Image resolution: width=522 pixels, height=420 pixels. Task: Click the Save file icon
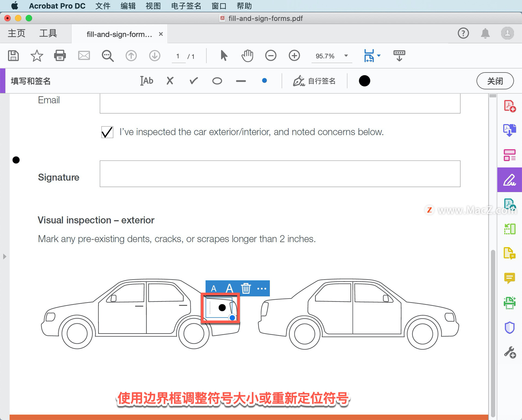tap(13, 56)
